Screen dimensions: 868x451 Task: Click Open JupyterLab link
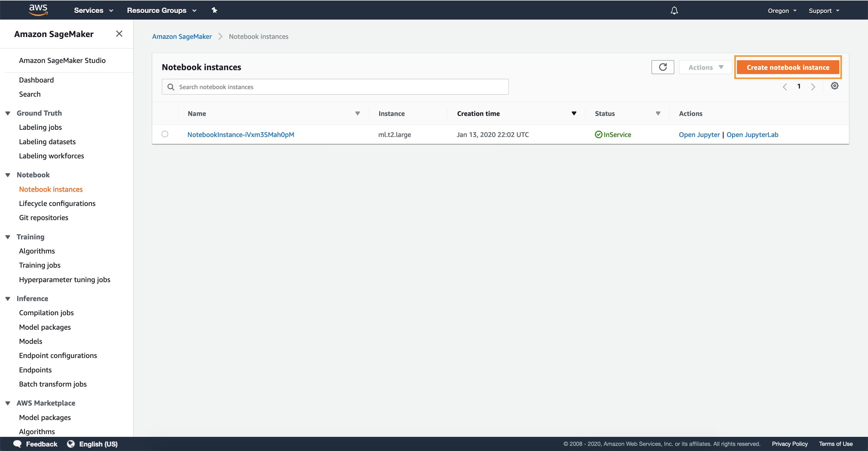[752, 135]
